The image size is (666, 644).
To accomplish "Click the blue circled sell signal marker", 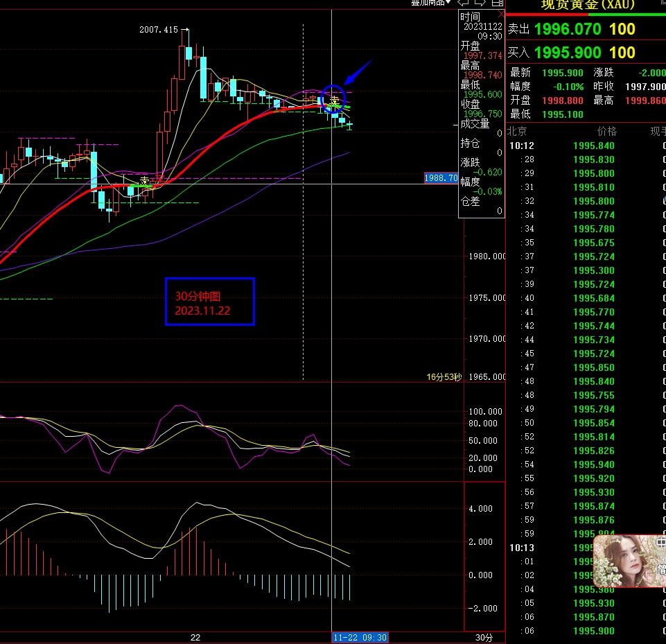I will (x=334, y=98).
